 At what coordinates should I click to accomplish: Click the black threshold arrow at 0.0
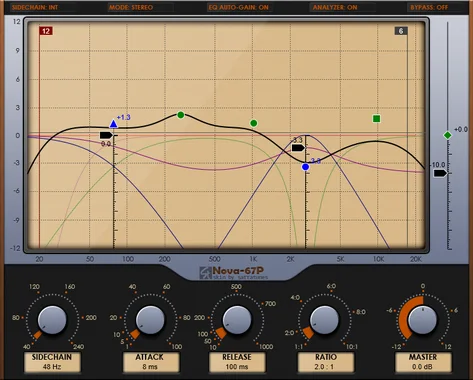[106, 135]
